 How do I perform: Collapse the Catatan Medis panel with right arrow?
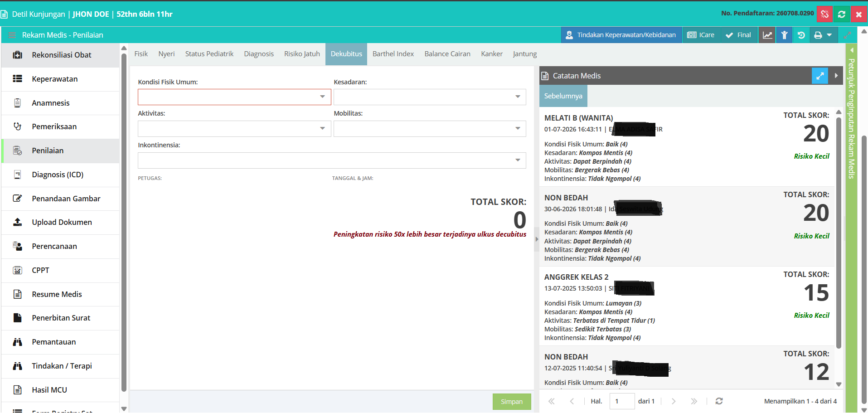836,76
